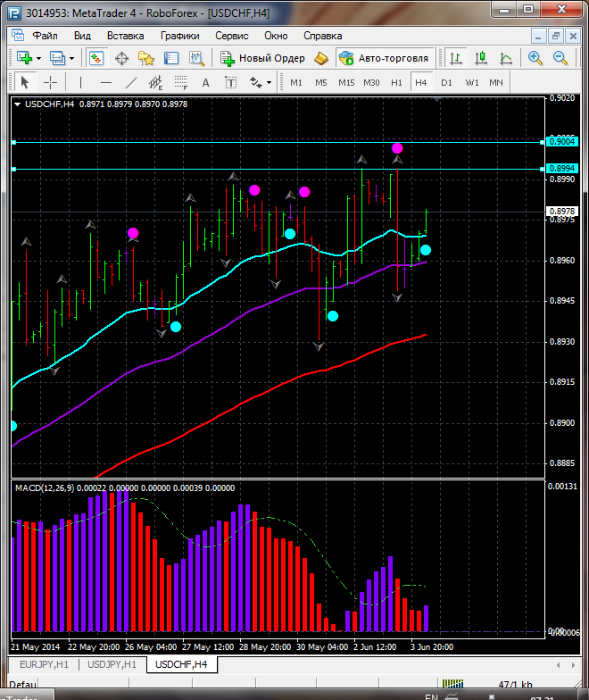Click the Новый Ордер button
Screen dimensions: 589x700
262,58
